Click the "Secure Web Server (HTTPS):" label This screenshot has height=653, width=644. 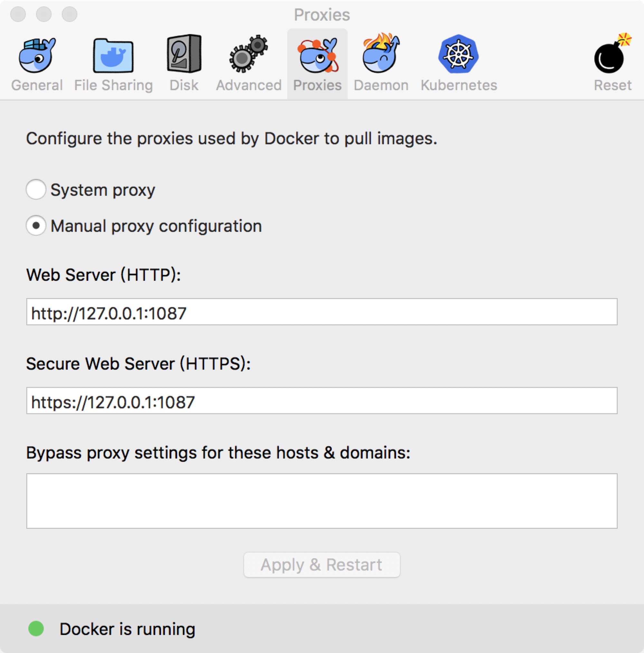138,364
